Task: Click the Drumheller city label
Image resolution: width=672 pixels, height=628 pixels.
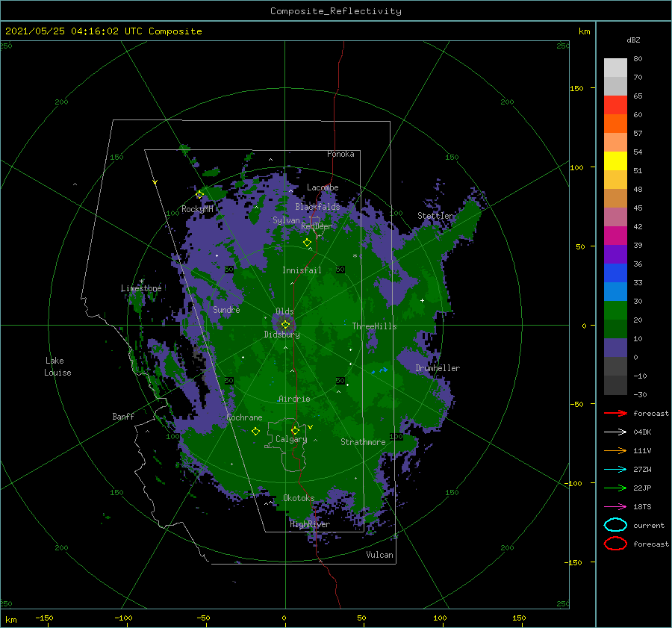Action: coord(438,368)
